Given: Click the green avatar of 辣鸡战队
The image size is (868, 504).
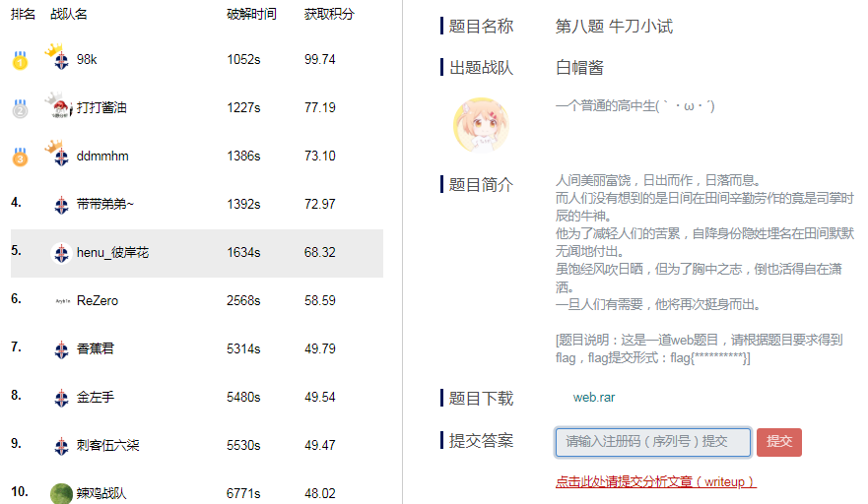Looking at the screenshot, I should (x=61, y=493).
